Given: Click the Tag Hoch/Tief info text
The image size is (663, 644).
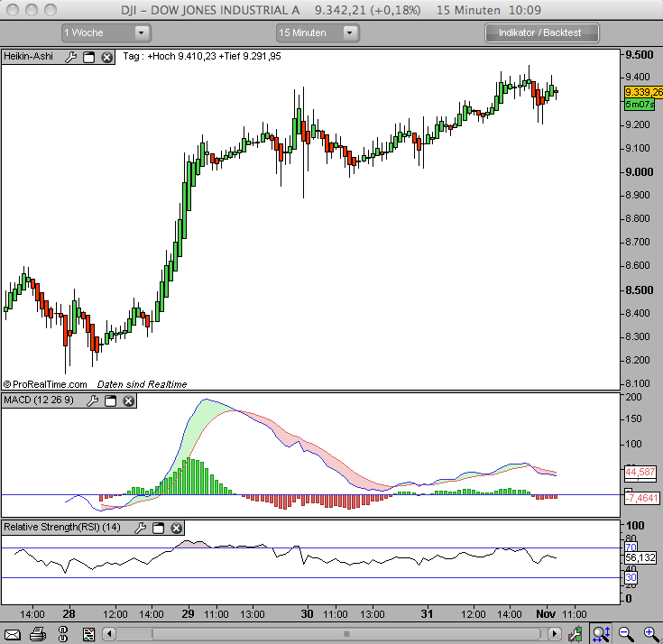Looking at the screenshot, I should pyautogui.click(x=202, y=56).
